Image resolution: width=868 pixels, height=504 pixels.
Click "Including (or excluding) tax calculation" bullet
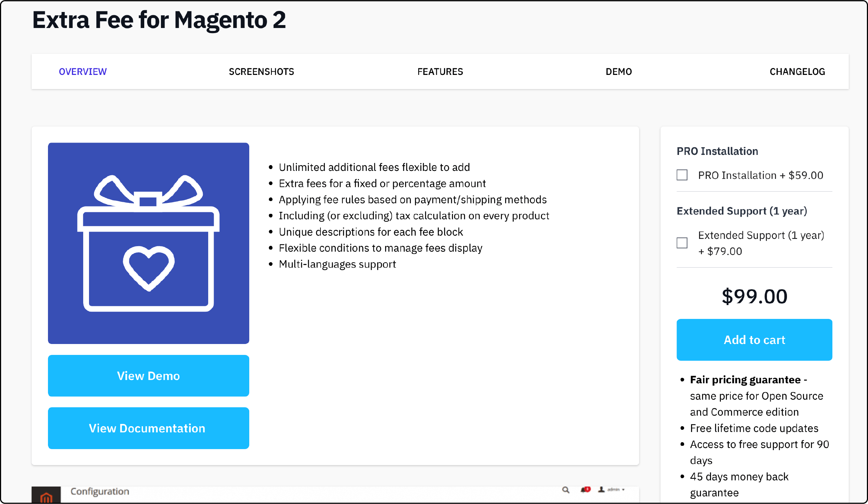[x=414, y=216]
